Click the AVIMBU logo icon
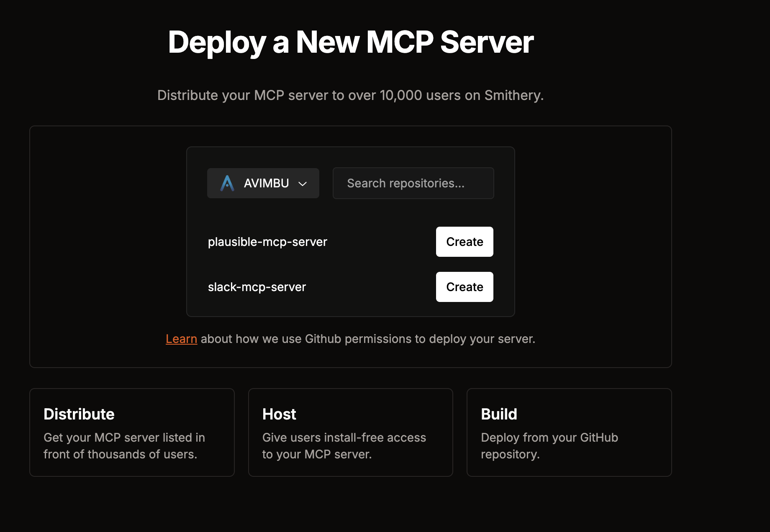The height and width of the screenshot is (532, 770). (227, 183)
